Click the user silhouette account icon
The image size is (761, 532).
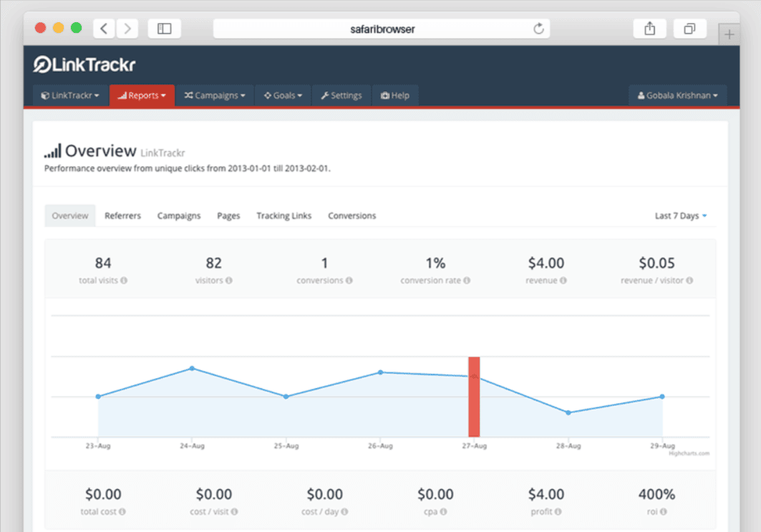coord(641,95)
